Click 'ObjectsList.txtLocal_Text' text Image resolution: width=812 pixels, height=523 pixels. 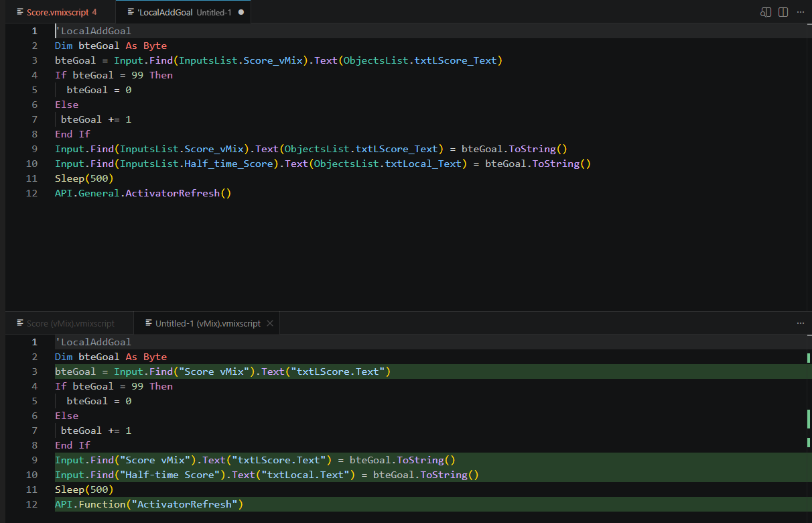[388, 164]
